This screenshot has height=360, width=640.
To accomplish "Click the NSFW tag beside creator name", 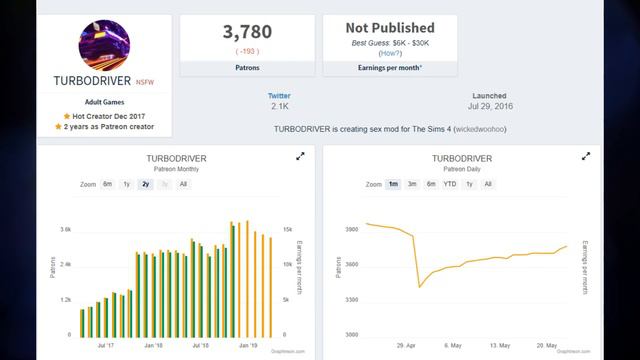I will [145, 82].
